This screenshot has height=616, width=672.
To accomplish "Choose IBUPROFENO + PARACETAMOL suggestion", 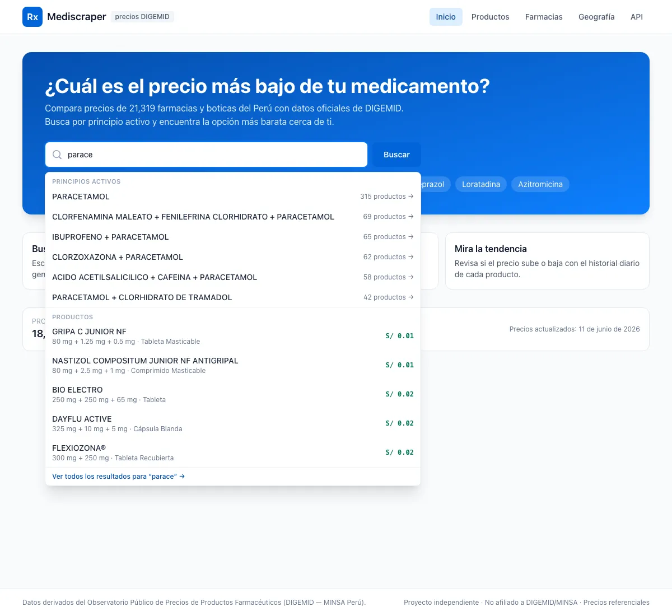I will pyautogui.click(x=233, y=237).
